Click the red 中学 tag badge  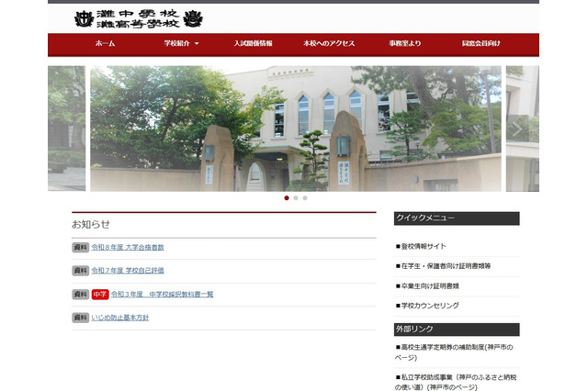pyautogui.click(x=100, y=295)
